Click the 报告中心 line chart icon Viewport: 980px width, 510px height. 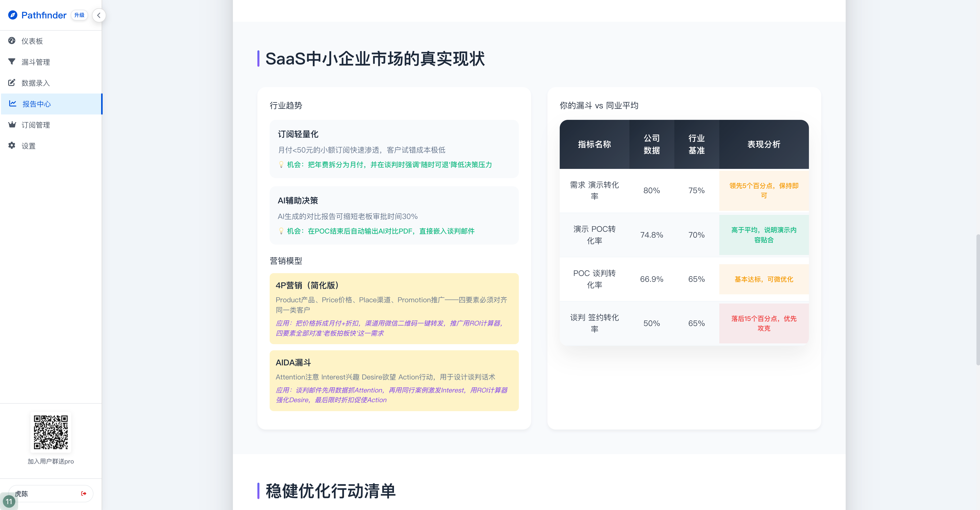(12, 103)
